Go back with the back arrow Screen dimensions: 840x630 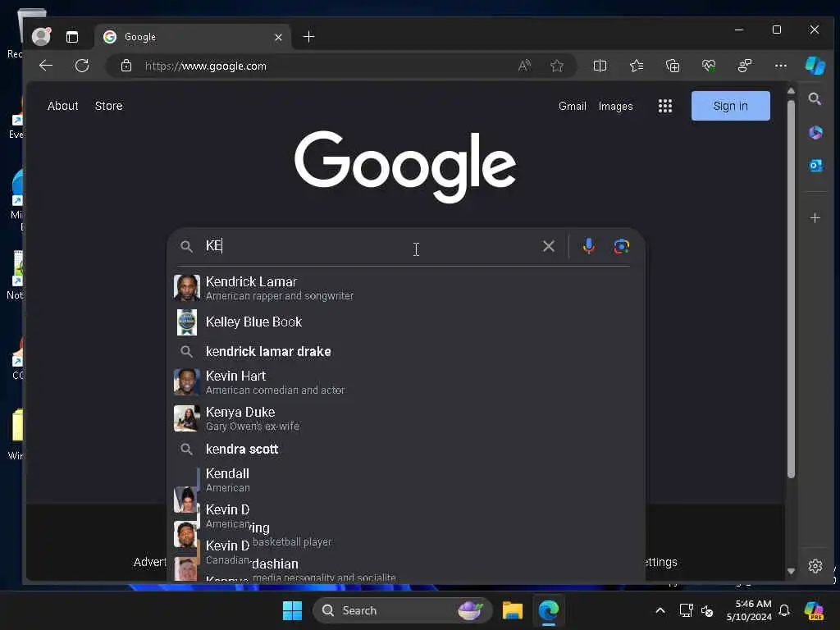pos(46,66)
